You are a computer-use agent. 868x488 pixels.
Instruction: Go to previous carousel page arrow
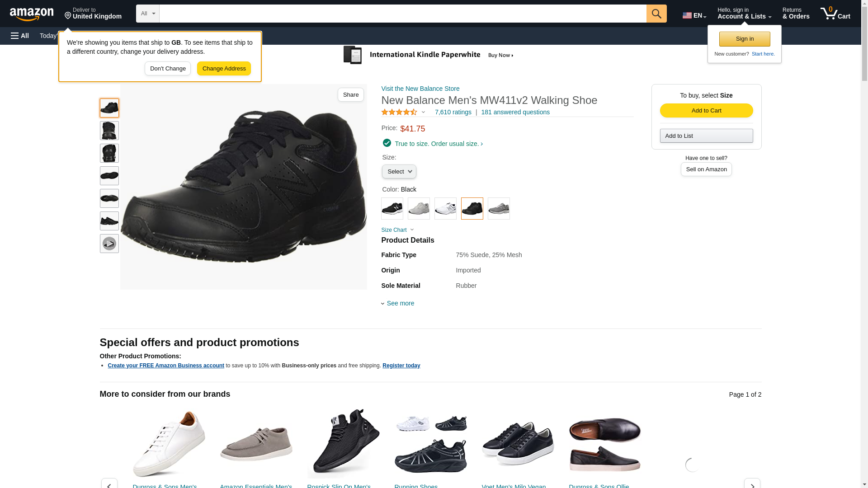(109, 483)
